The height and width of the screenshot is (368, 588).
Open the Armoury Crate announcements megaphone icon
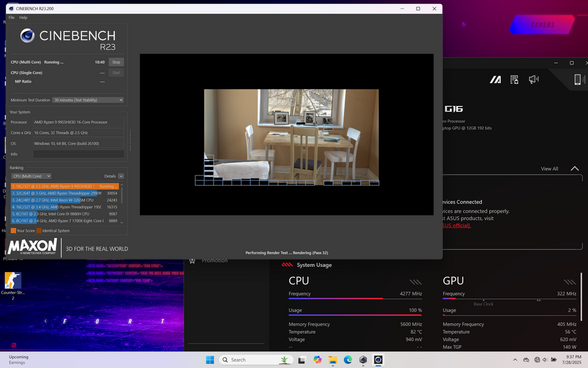point(533,79)
